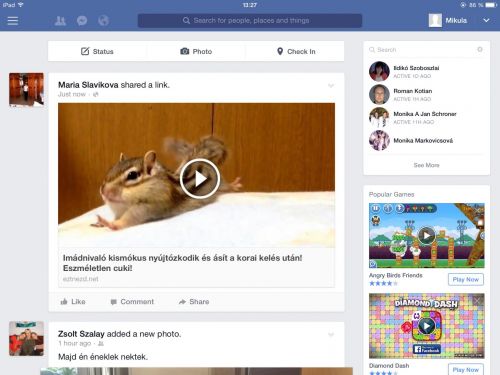Tap Angry Birds Friends star rating
The width and height of the screenshot is (500, 375).
383,283
